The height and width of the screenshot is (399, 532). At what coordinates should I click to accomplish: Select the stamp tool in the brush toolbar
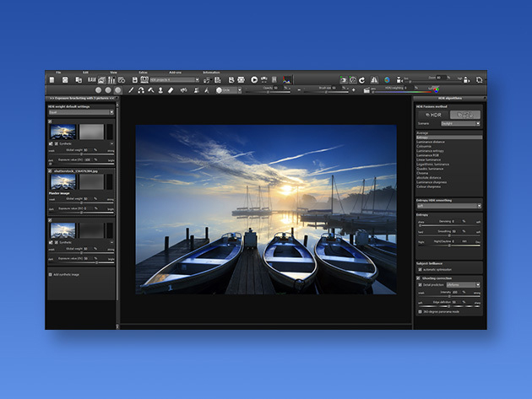coord(160,90)
